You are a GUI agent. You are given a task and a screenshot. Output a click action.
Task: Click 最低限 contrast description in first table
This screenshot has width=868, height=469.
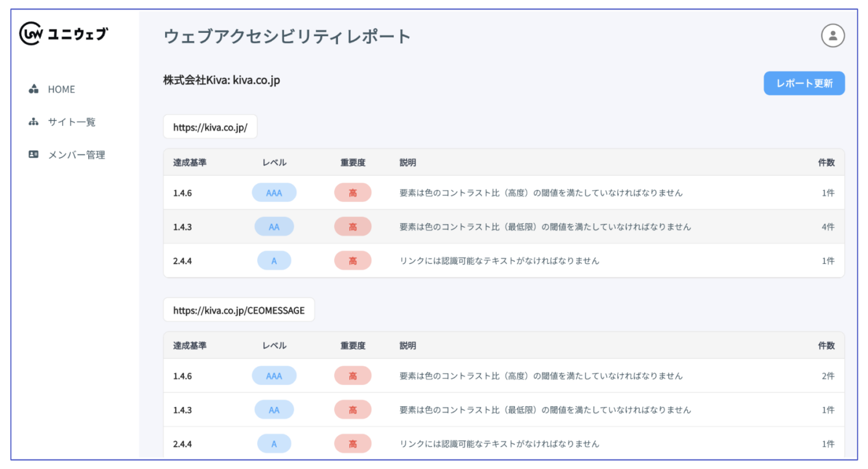[x=545, y=227]
